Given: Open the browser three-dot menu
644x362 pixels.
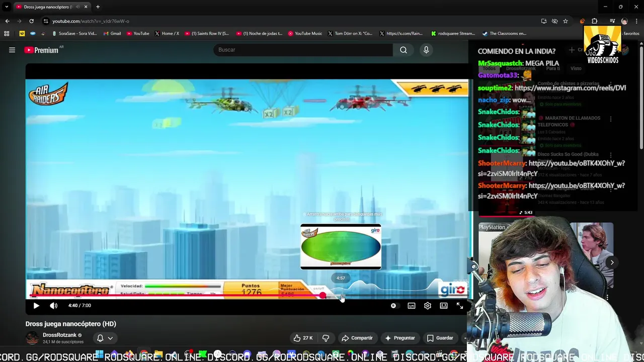Looking at the screenshot, I should point(637,21).
